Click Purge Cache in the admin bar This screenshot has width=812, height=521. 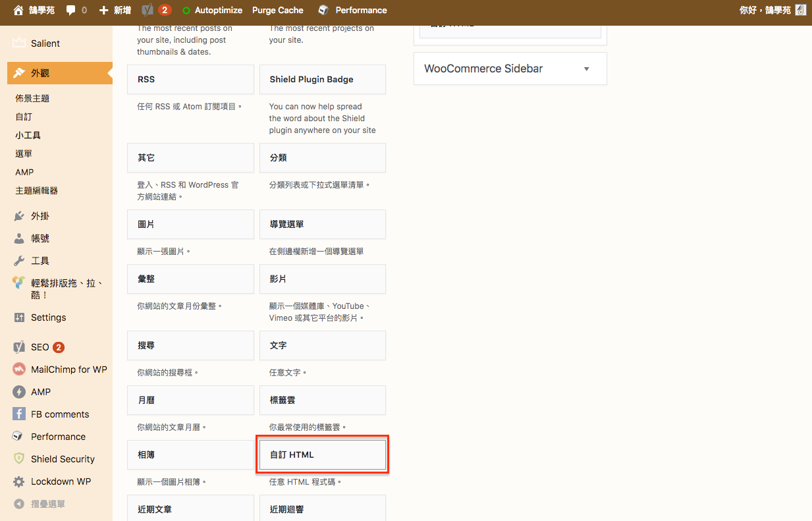pyautogui.click(x=277, y=10)
